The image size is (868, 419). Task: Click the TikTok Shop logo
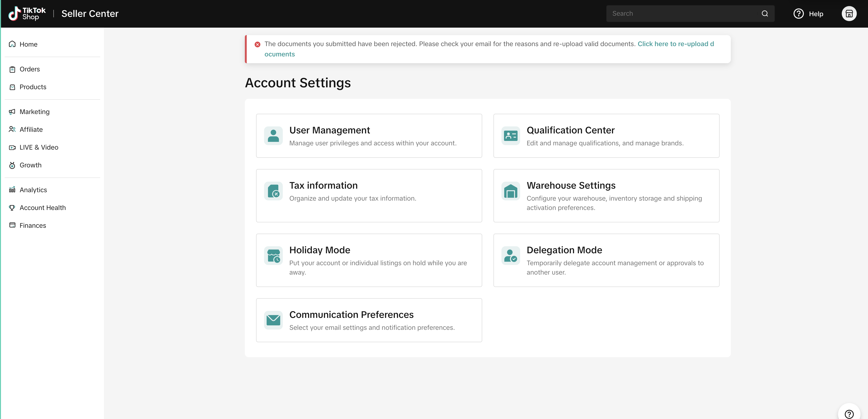[27, 14]
